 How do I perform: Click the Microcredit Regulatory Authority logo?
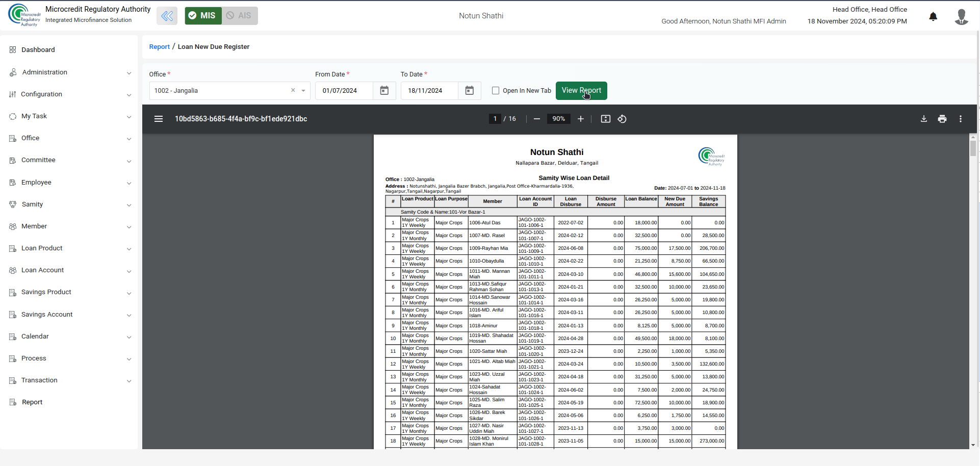(24, 15)
